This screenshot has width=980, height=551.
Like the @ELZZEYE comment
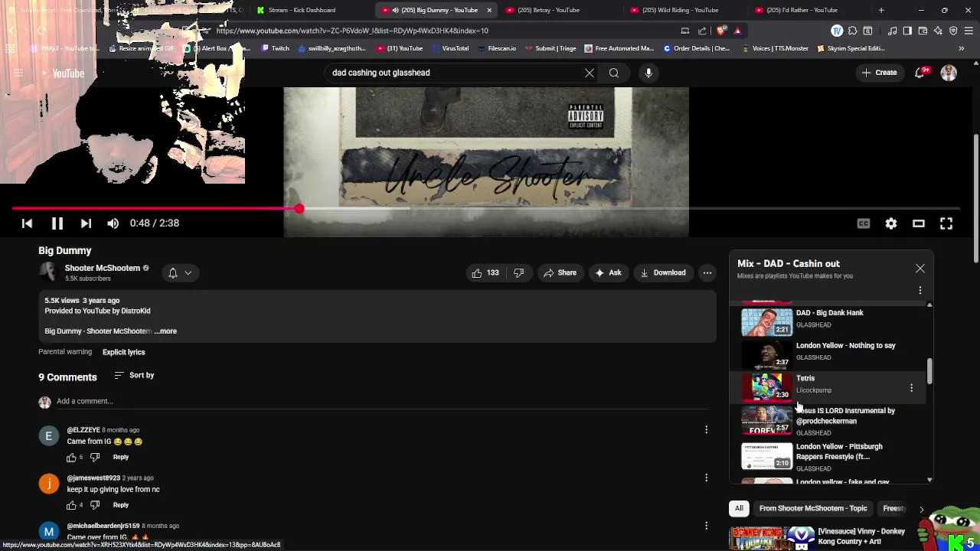click(71, 457)
